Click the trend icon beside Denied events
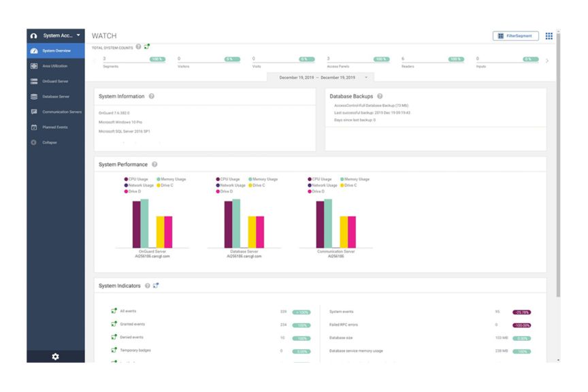This screenshot has width=588, height=392. point(114,337)
